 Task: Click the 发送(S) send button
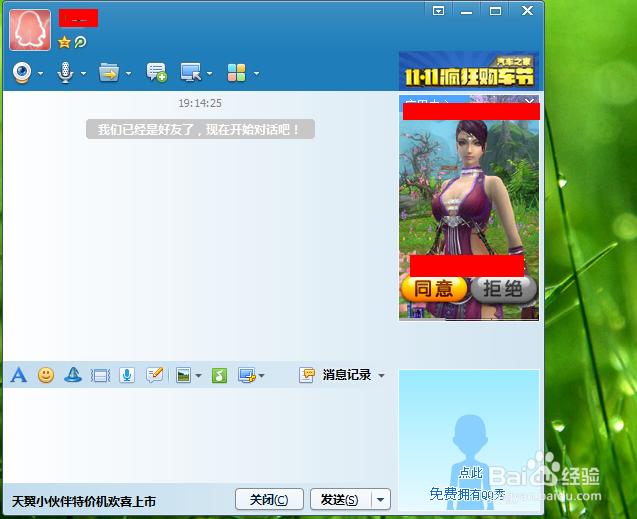coord(340,499)
